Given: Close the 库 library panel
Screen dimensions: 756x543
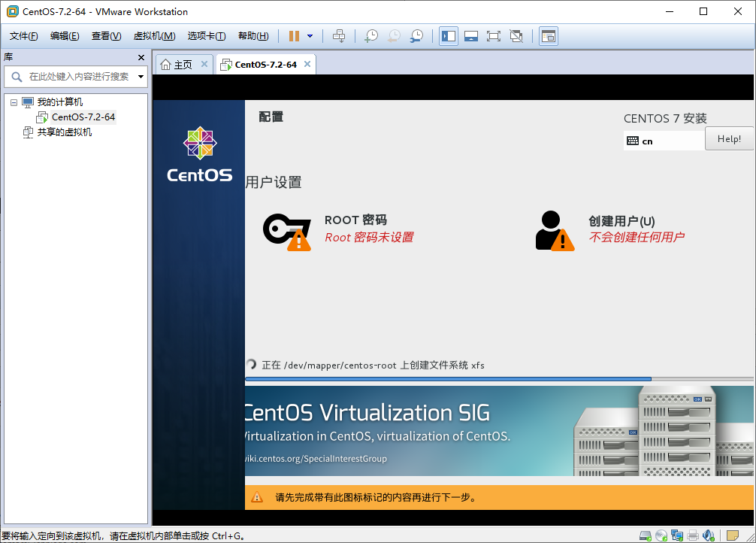Looking at the screenshot, I should pos(141,57).
